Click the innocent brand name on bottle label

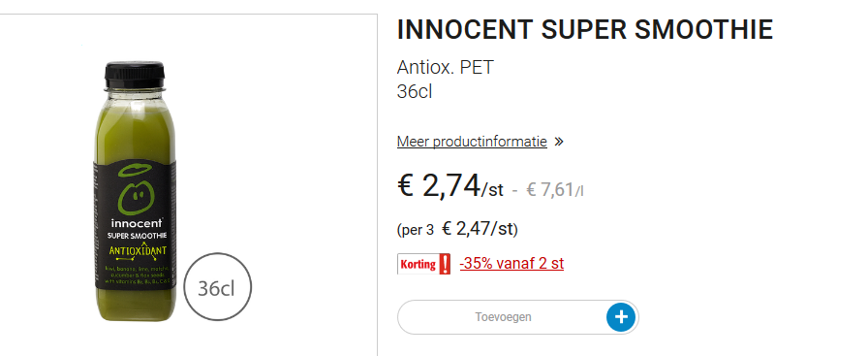tap(137, 223)
